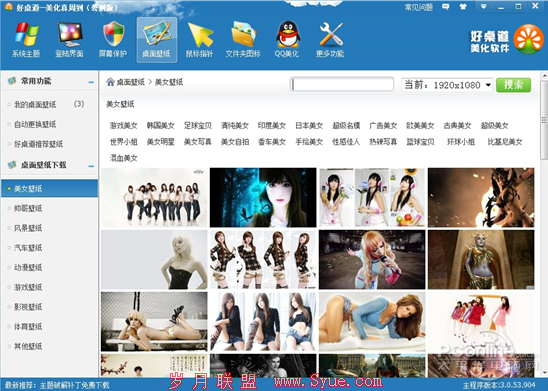Screen dimensions: 548x391
Task: Filter by 印度美女 tag
Action: [x=272, y=125]
